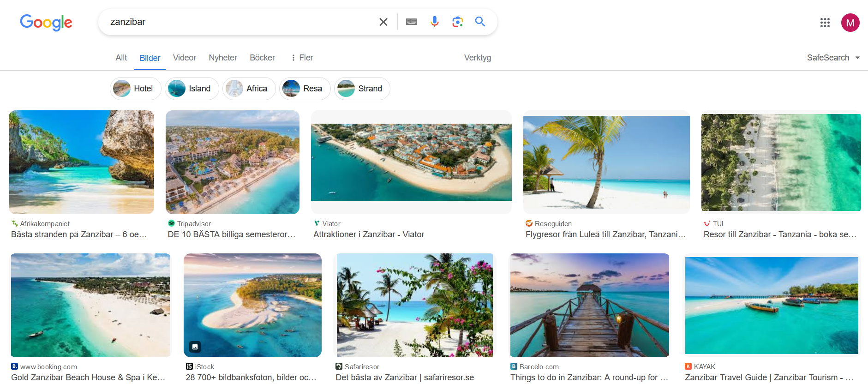Clear the search box with X icon
This screenshot has height=390, width=868.
383,22
